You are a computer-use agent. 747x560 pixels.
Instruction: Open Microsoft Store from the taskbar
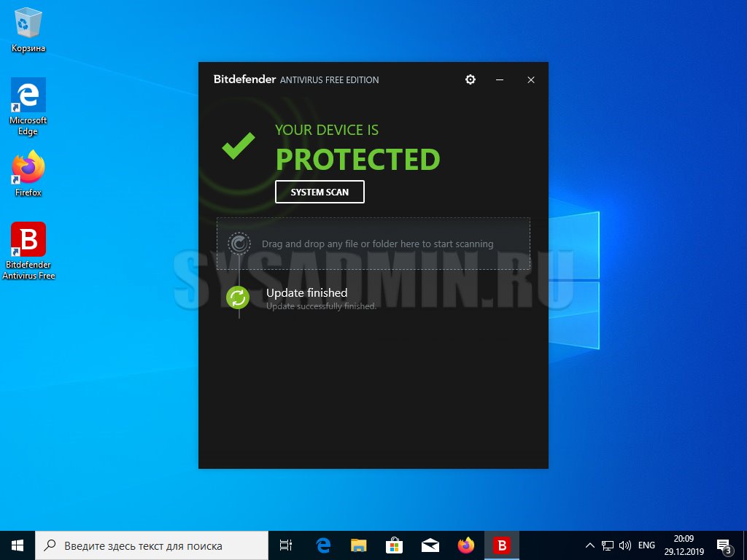pyautogui.click(x=394, y=545)
